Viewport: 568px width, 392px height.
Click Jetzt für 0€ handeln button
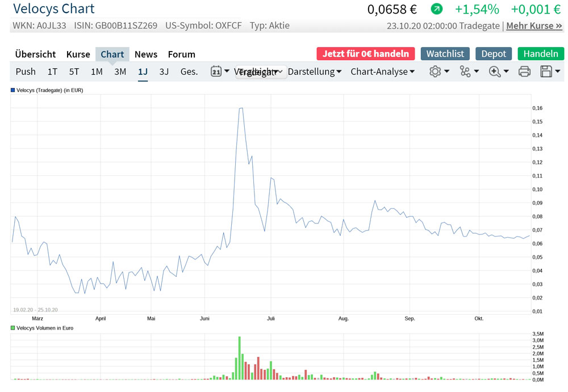366,53
